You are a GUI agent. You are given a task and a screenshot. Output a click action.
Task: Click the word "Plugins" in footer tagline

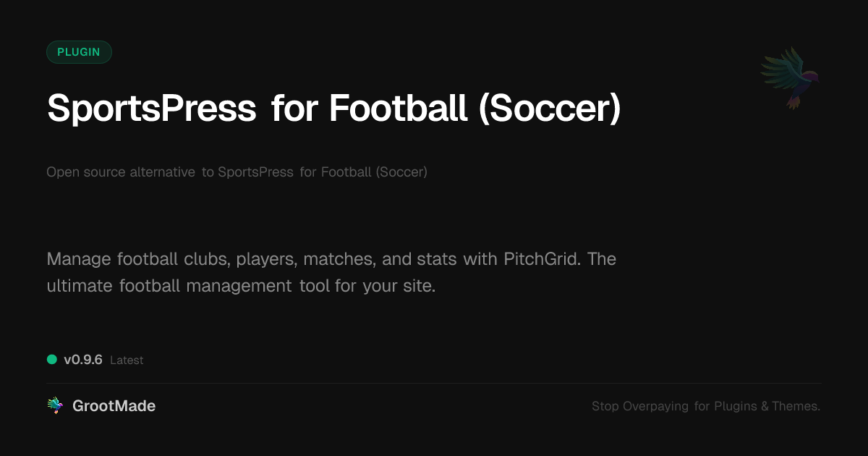pos(736,407)
